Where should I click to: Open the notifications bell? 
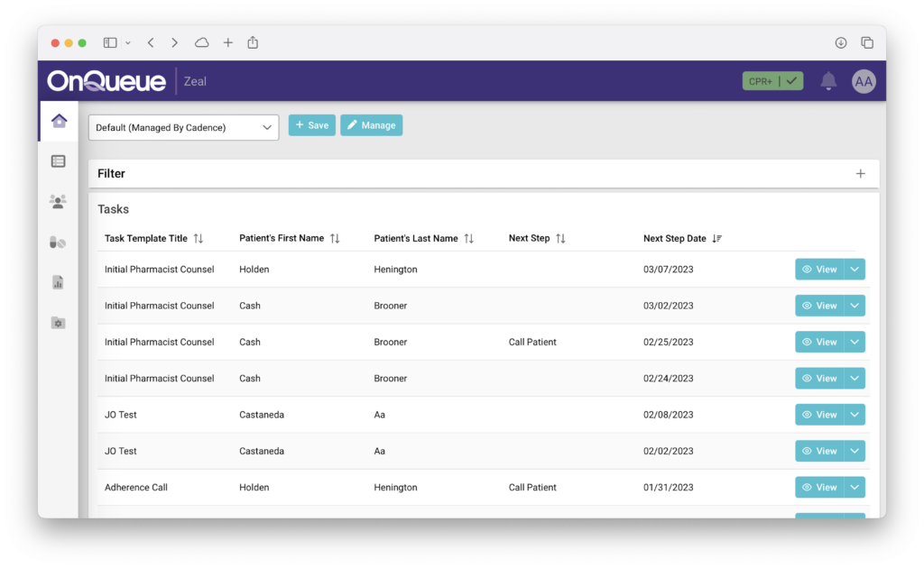pos(827,81)
